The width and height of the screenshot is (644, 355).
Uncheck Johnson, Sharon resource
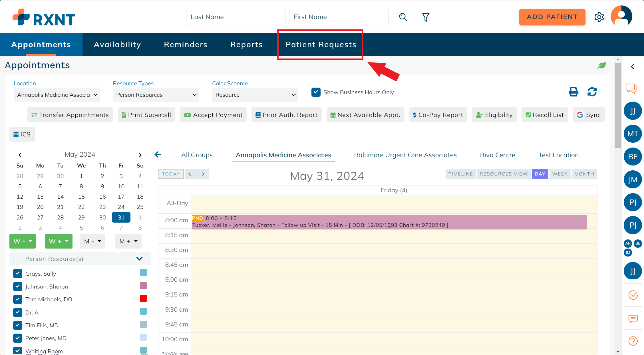tap(18, 286)
